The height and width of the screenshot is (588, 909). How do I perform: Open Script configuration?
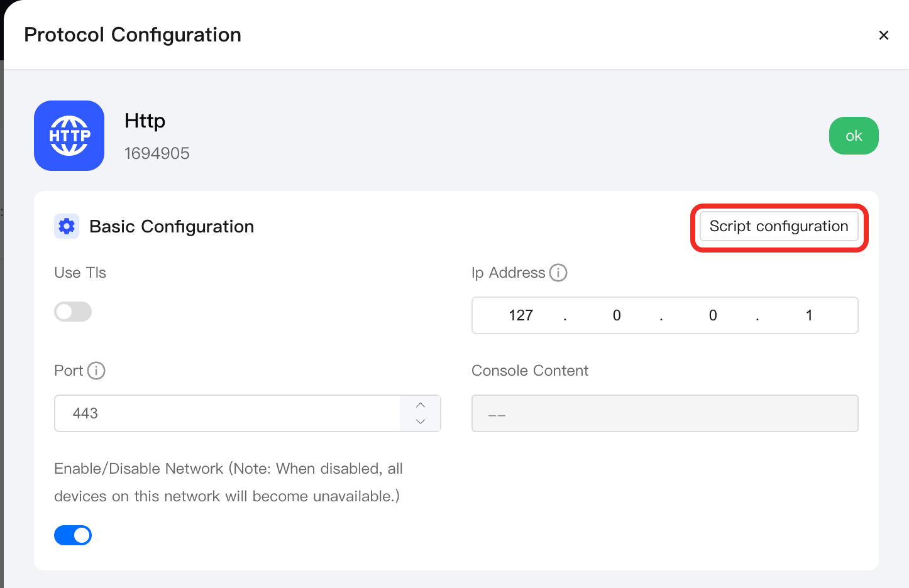click(779, 226)
